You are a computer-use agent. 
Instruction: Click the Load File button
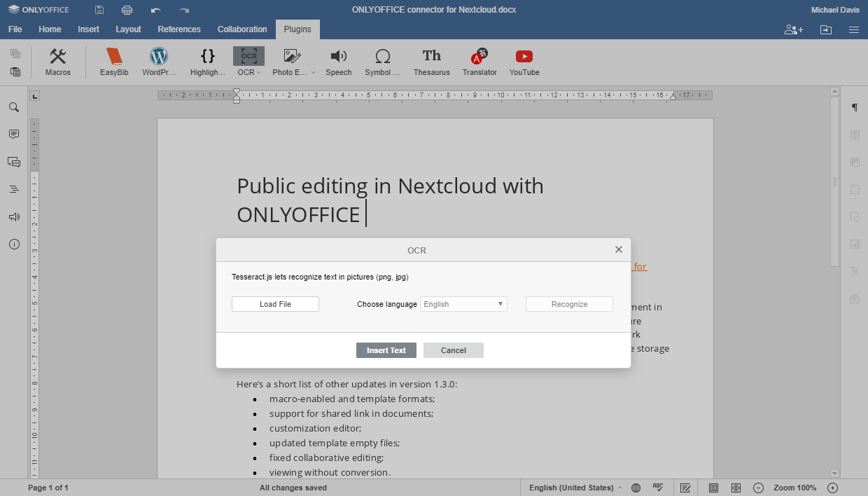[x=275, y=304]
